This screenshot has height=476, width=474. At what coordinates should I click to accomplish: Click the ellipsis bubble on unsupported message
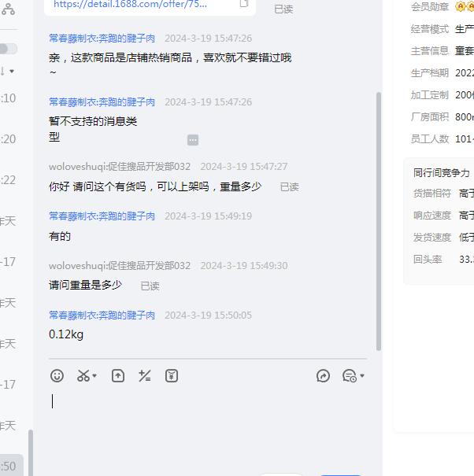click(x=193, y=140)
